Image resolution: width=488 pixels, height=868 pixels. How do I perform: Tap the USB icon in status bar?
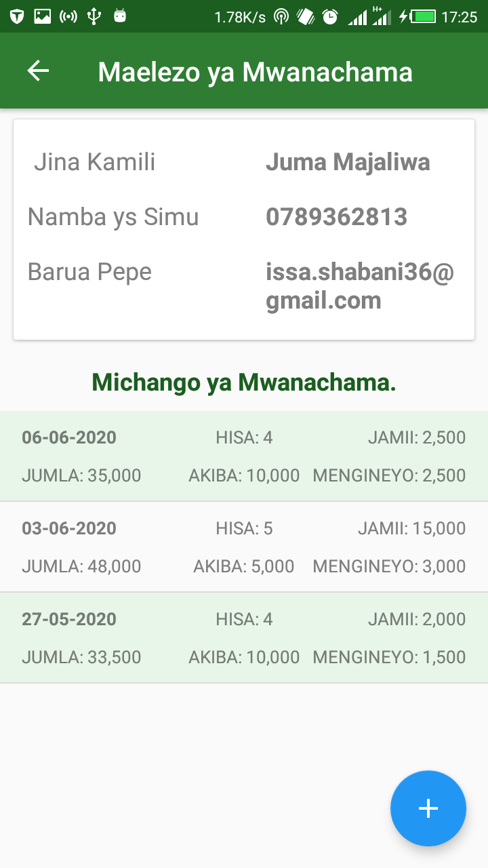94,16
